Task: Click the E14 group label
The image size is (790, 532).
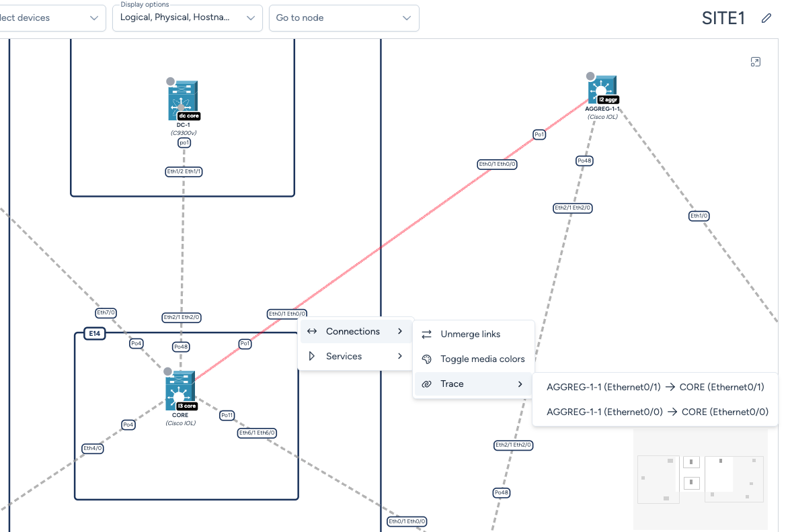Action: [x=95, y=333]
